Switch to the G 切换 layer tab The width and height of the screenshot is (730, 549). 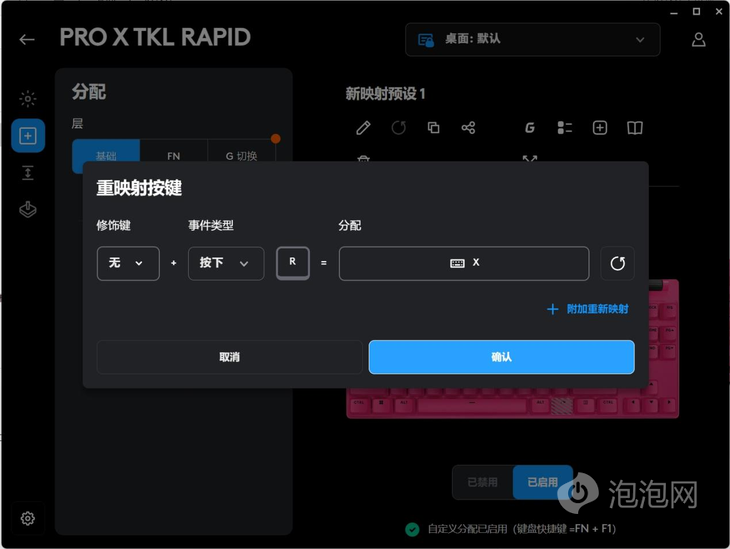[x=242, y=156]
